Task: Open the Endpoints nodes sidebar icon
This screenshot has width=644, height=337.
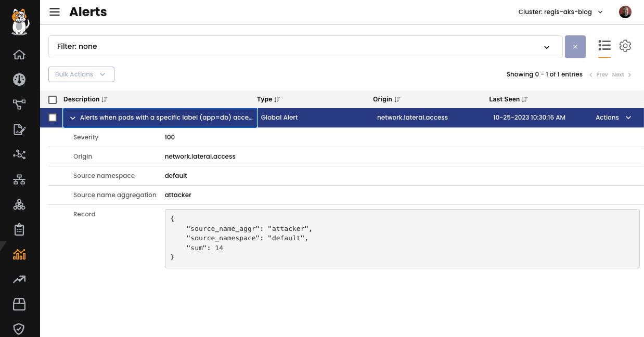Action: point(19,154)
